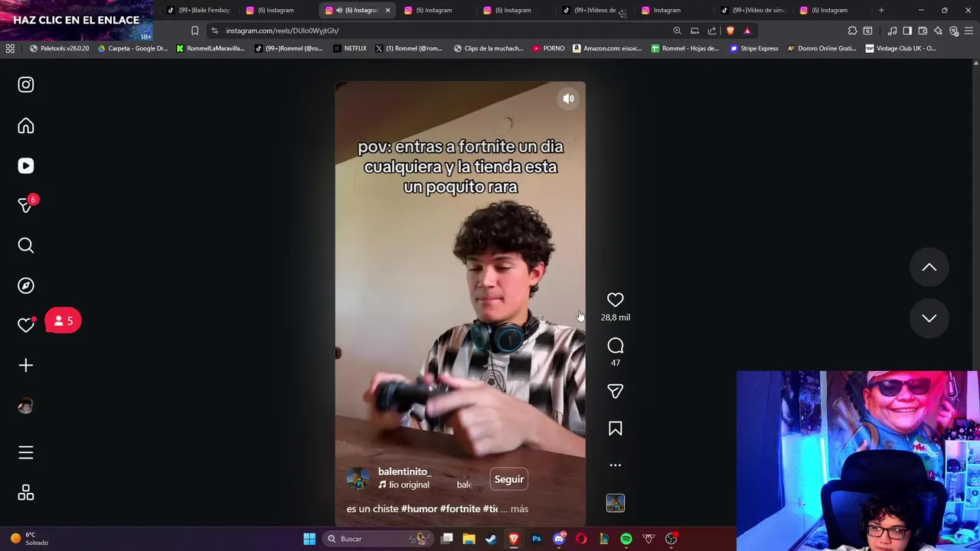Close the active Instagram tab

point(387,10)
